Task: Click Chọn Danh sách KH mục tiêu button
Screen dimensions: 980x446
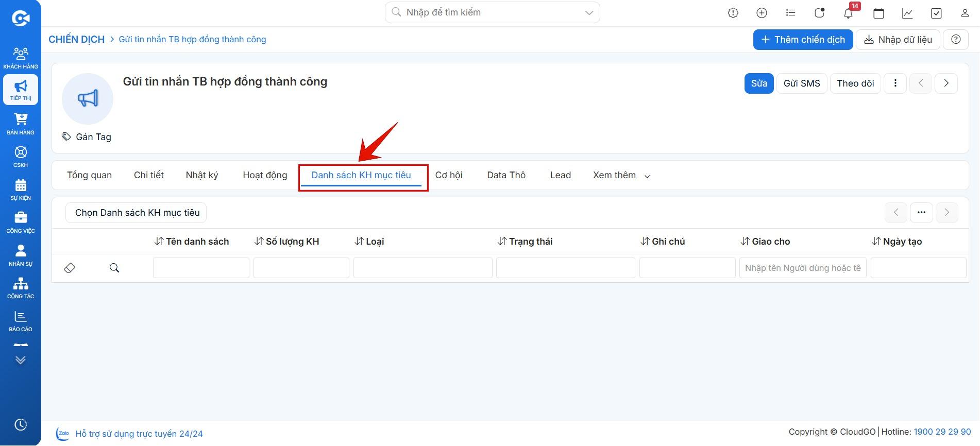Action: [x=137, y=213]
